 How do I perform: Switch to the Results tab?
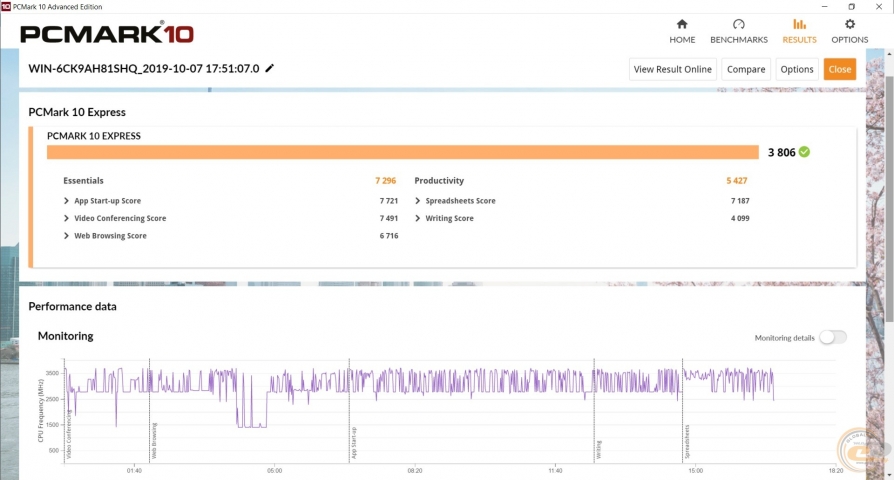[x=799, y=31]
